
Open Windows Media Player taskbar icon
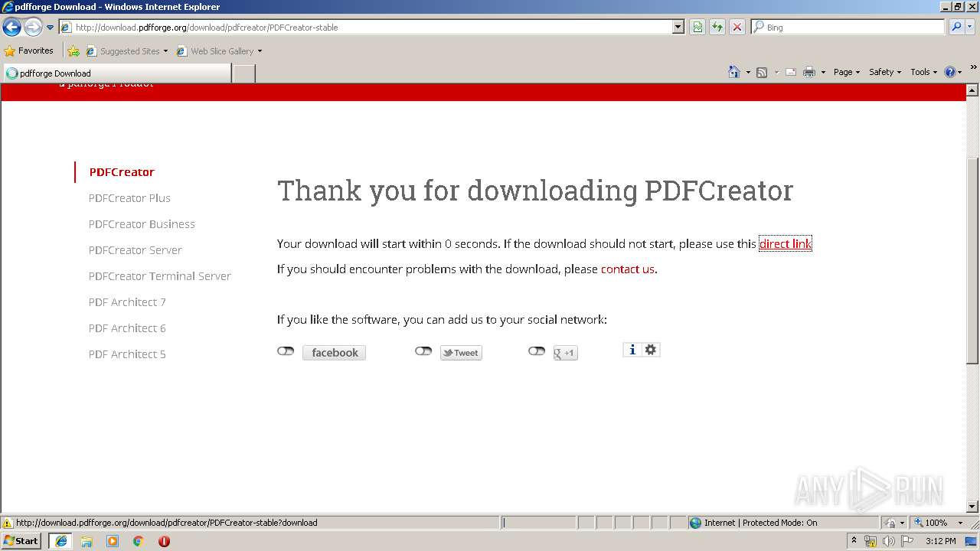[113, 541]
